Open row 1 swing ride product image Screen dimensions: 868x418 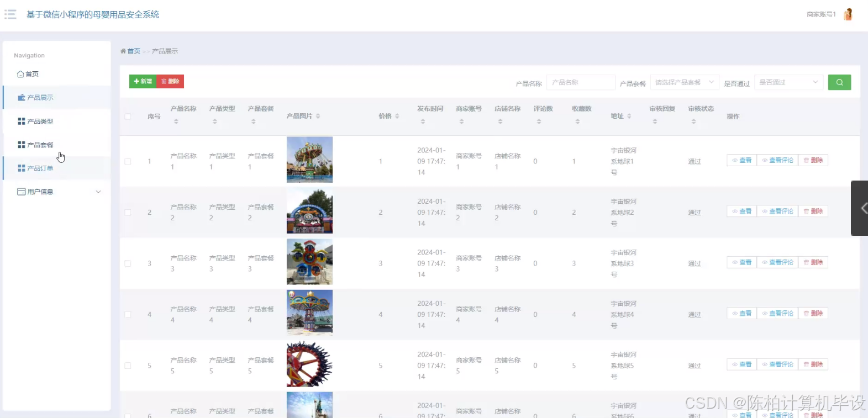(309, 160)
